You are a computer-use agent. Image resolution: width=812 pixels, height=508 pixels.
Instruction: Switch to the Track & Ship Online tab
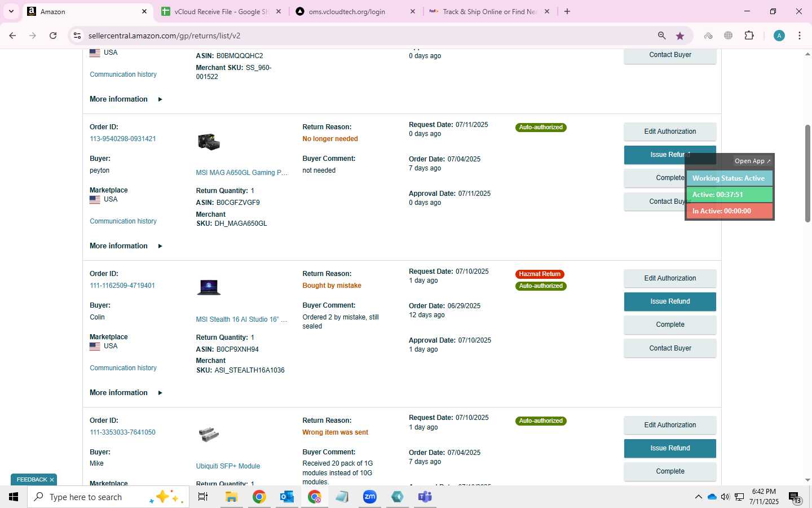point(489,11)
